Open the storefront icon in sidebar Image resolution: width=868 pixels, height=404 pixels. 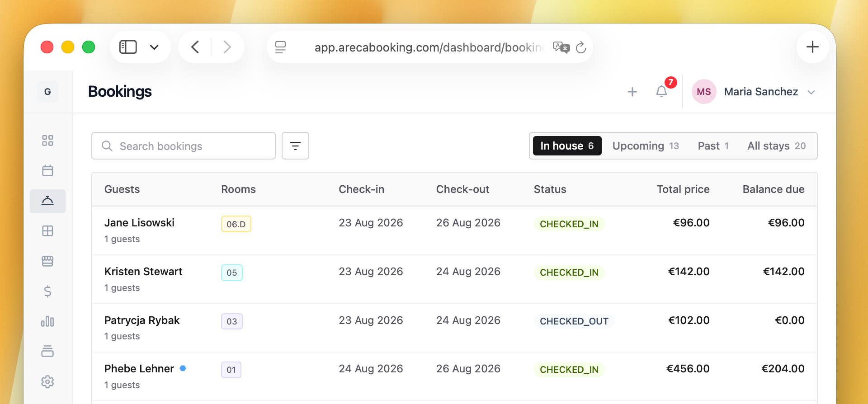coord(47,261)
